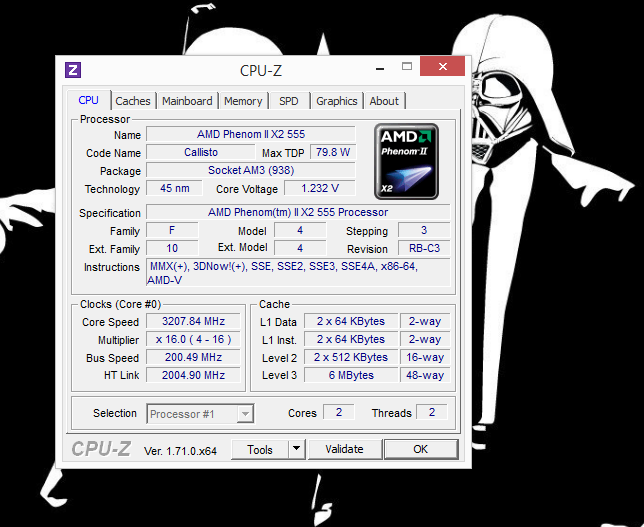Image resolution: width=644 pixels, height=527 pixels.
Task: Click the Validate button
Action: [x=345, y=449]
